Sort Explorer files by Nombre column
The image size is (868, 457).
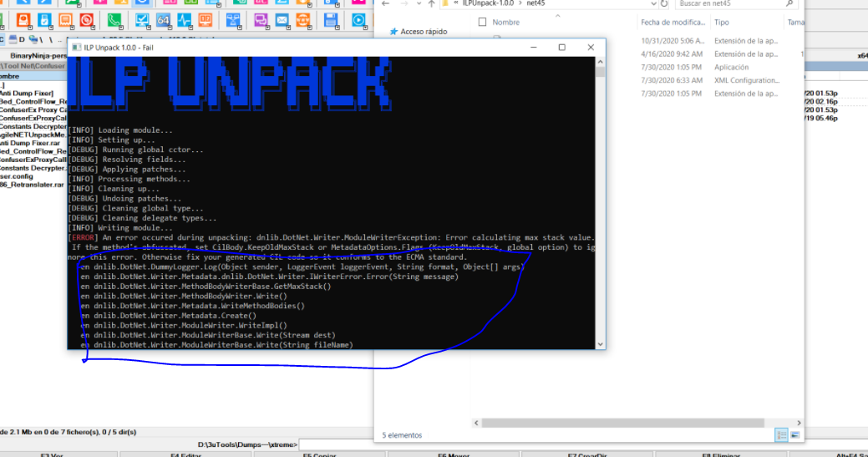click(506, 22)
